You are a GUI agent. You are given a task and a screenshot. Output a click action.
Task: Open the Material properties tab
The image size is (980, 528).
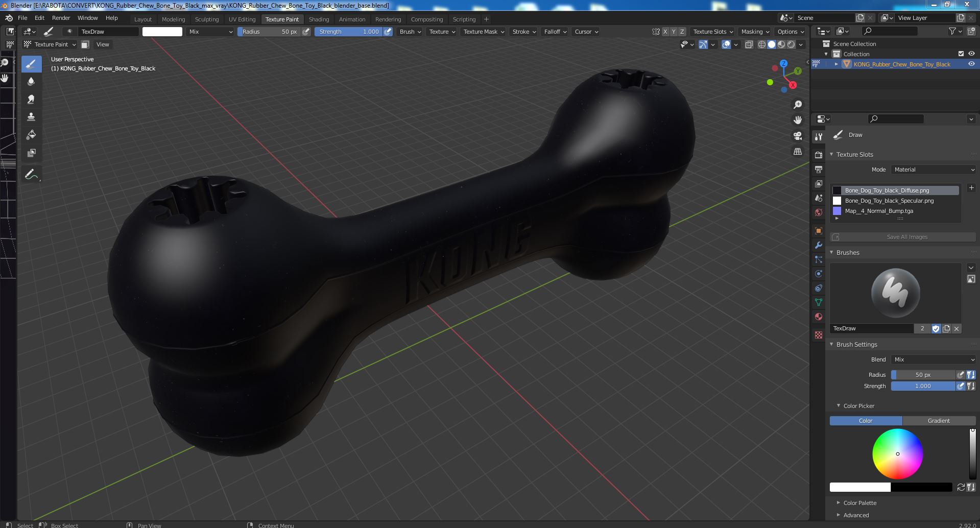click(x=819, y=316)
